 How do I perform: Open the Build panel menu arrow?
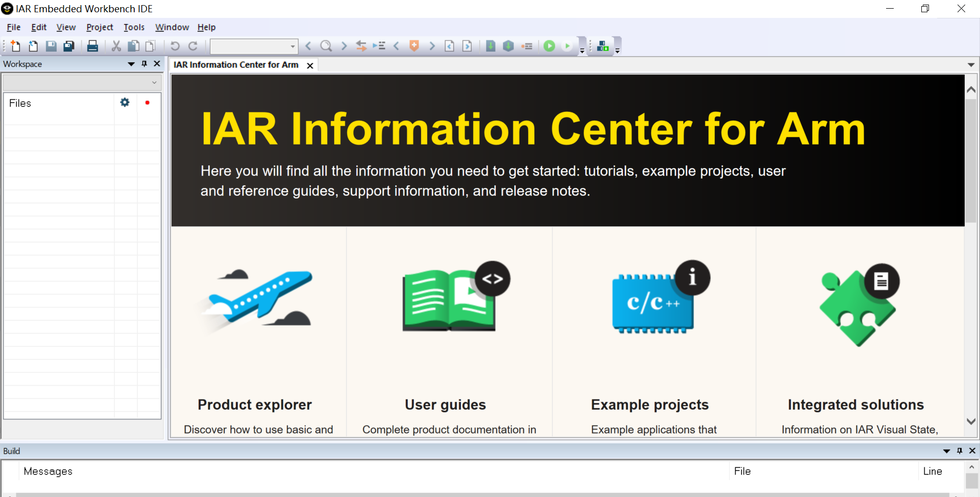pos(947,451)
